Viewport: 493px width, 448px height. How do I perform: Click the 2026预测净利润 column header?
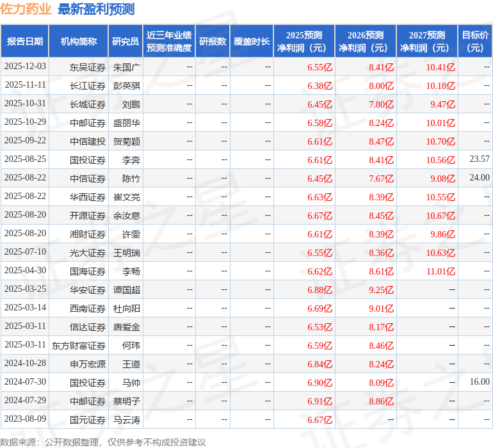(x=366, y=42)
